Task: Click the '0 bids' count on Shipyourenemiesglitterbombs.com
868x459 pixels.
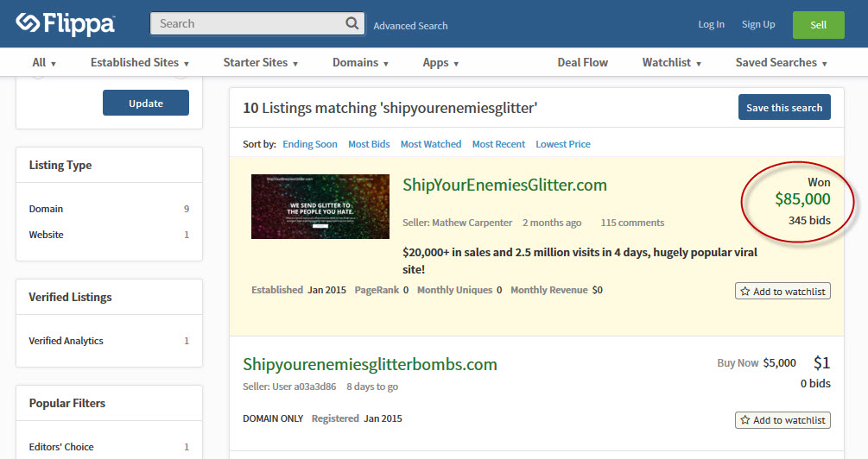Action: click(x=814, y=383)
